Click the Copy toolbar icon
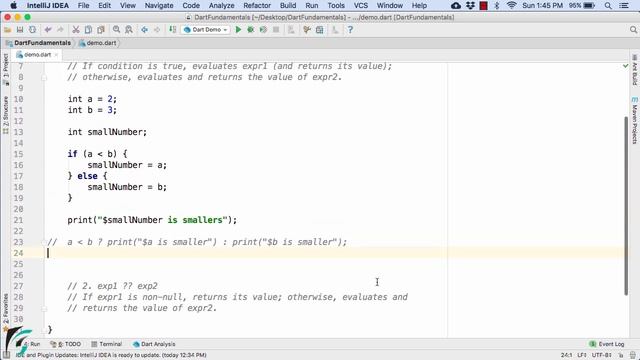 click(88, 30)
